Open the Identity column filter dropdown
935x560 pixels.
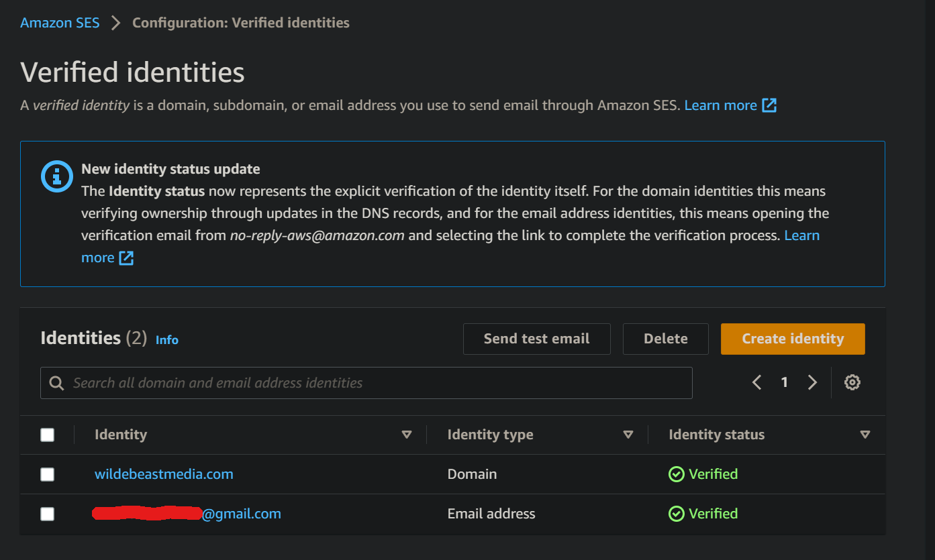[407, 435]
